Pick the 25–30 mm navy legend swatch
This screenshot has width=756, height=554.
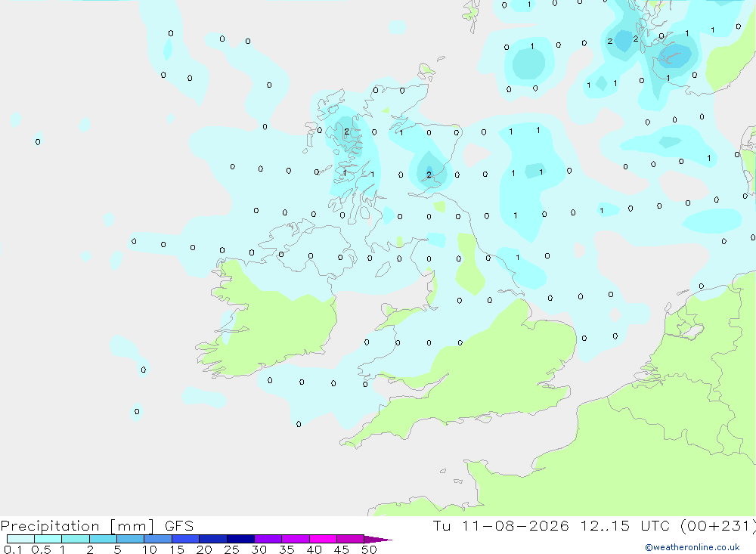[x=240, y=539]
